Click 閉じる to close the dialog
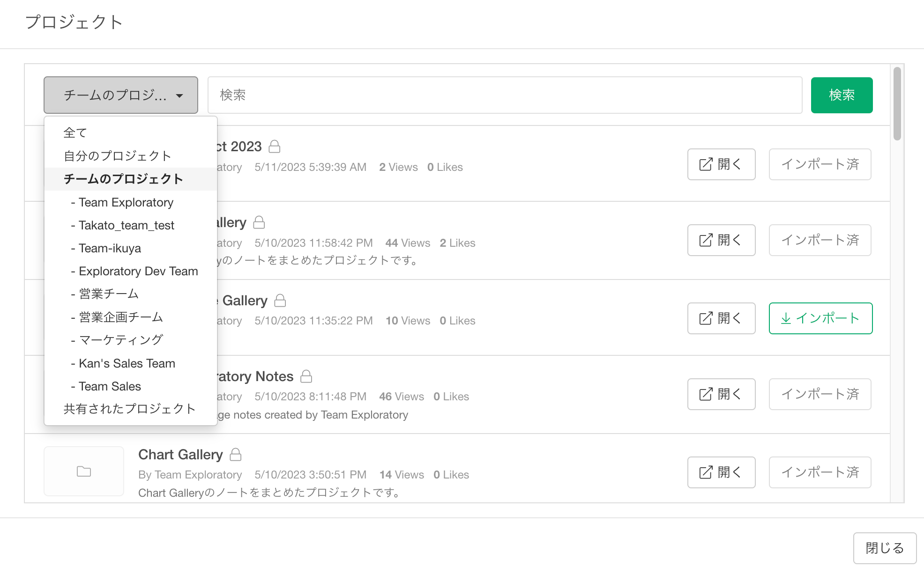This screenshot has width=924, height=574. pyautogui.click(x=885, y=548)
